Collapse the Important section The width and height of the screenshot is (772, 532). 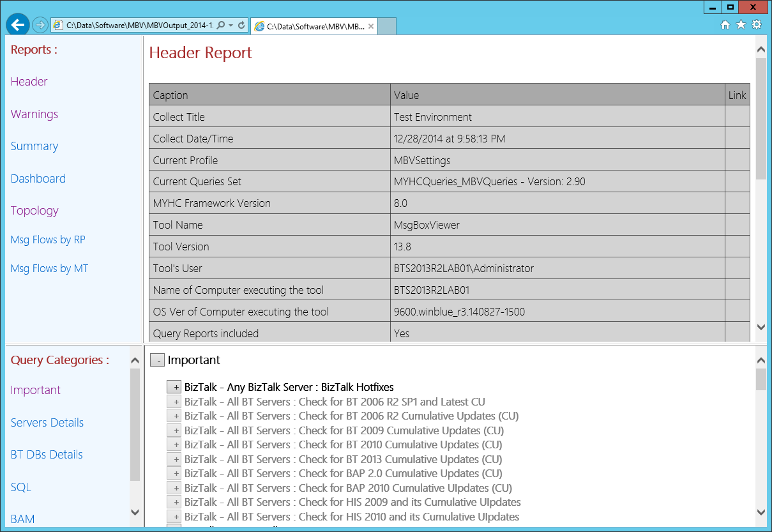(x=157, y=361)
